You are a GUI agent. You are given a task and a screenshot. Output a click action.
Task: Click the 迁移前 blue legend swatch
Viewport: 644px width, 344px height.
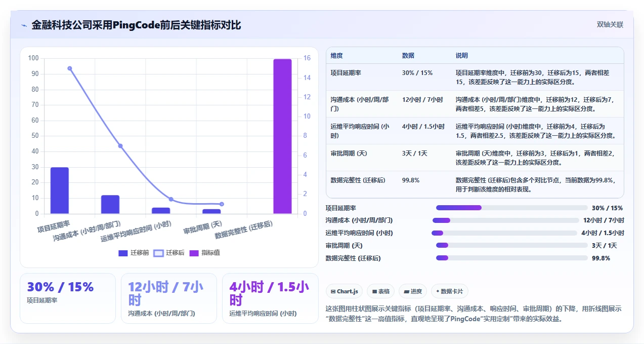123,253
